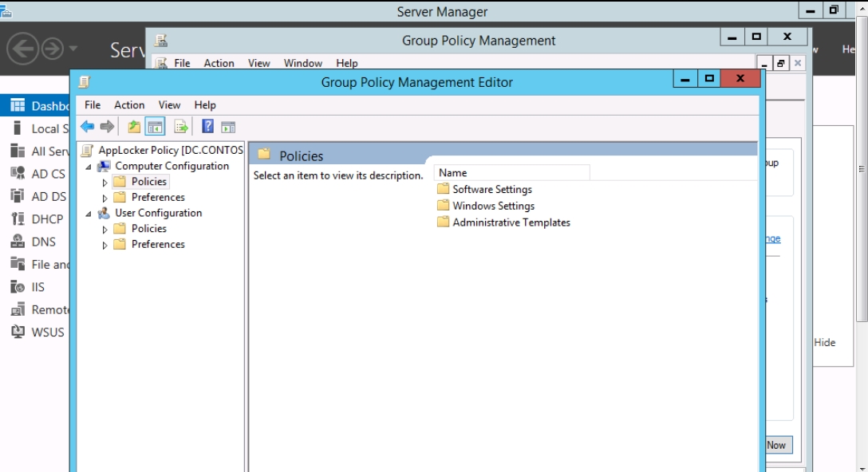This screenshot has width=868, height=472.
Task: Minimize the inner Group Policy Management console window
Action: tap(764, 63)
